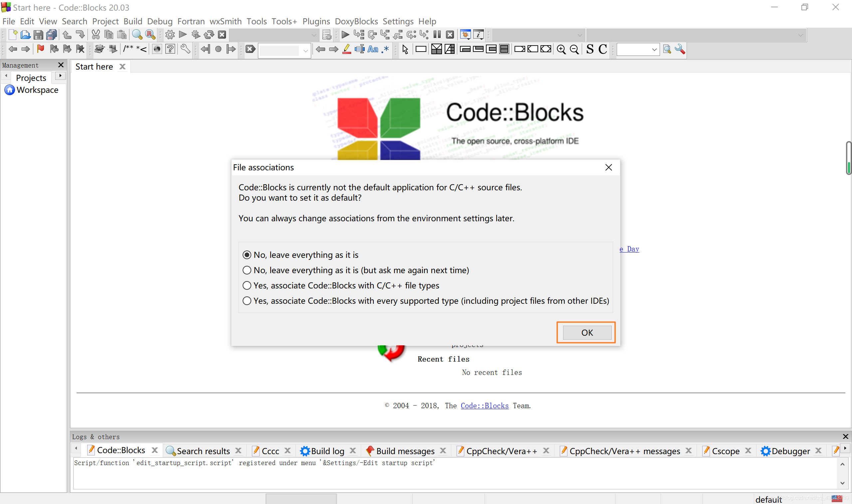Click the Save file icon
Screen dimensions: 852x504
(38, 35)
